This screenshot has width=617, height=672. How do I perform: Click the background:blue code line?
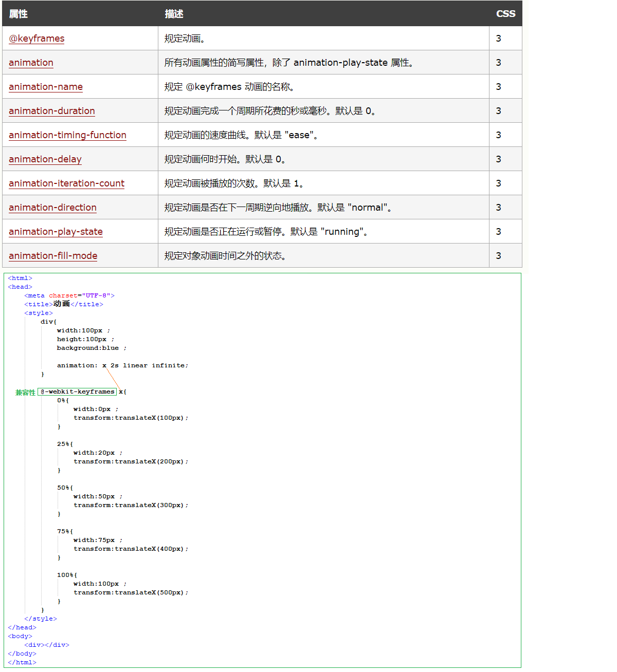91,348
